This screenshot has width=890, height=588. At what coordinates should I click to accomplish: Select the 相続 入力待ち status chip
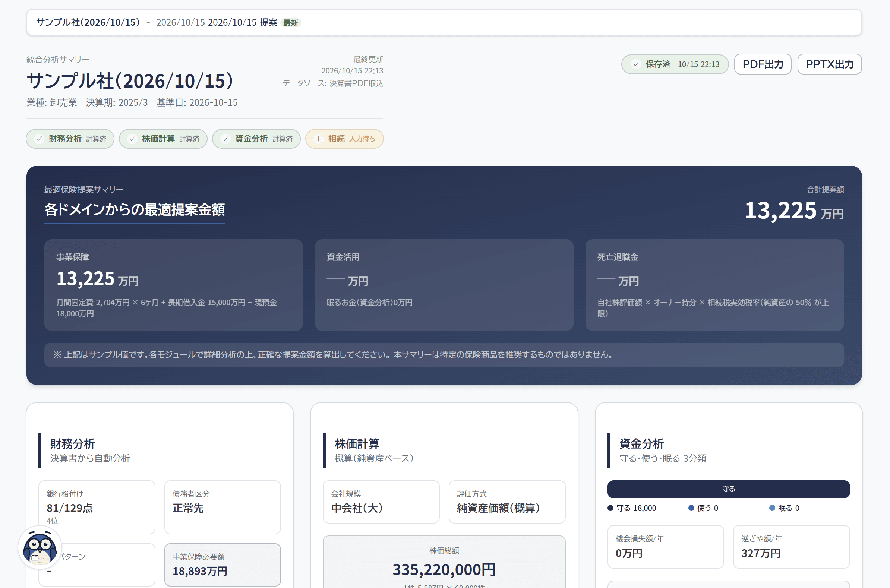(344, 139)
